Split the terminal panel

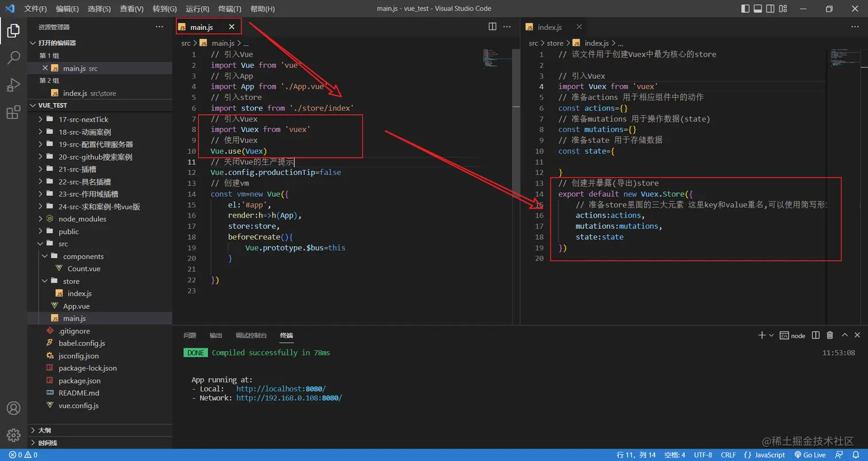[x=816, y=335]
